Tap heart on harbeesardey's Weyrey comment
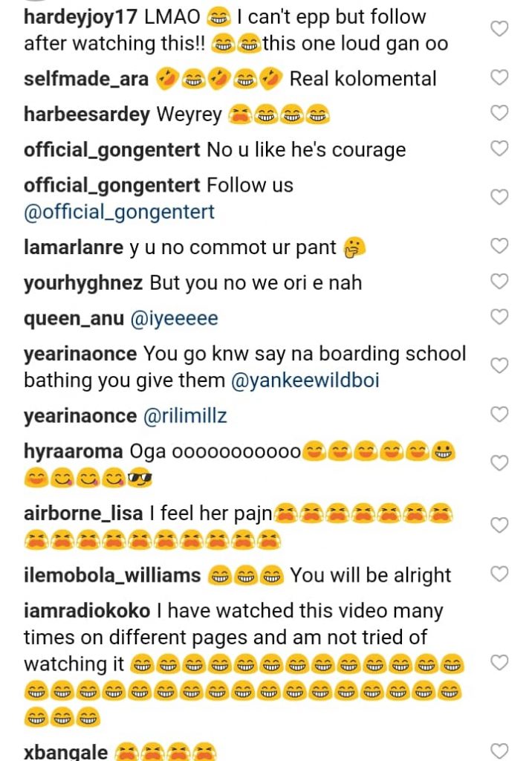 pyautogui.click(x=500, y=113)
